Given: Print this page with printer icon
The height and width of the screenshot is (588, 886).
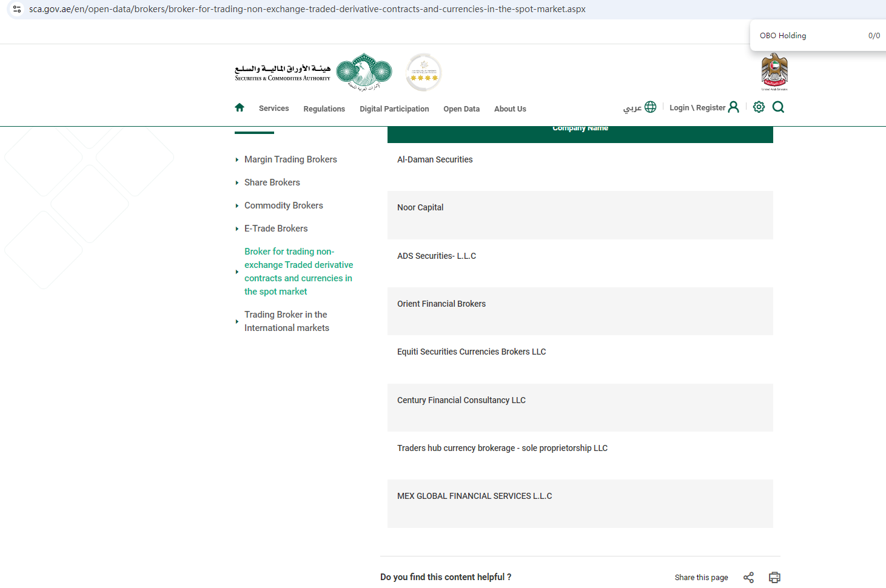Looking at the screenshot, I should click(774, 577).
